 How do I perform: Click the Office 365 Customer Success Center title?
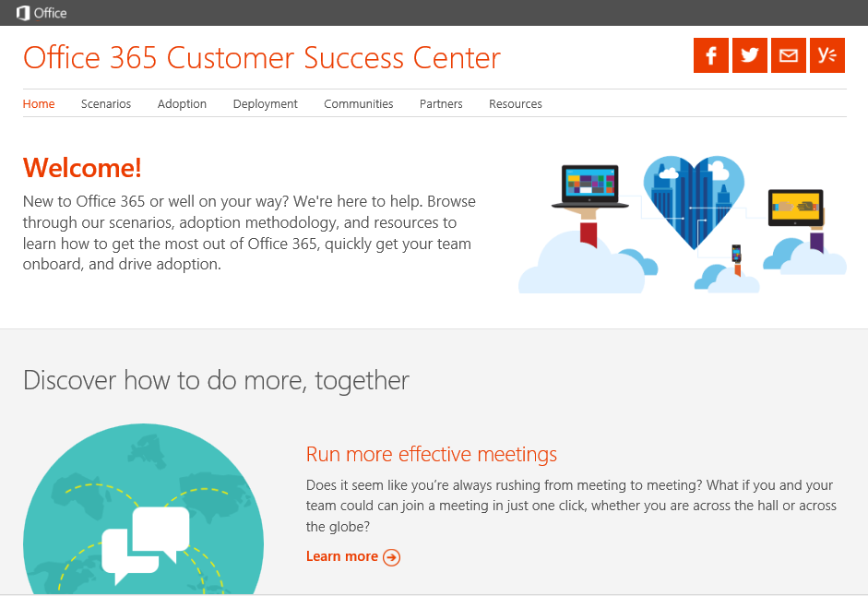pos(262,57)
